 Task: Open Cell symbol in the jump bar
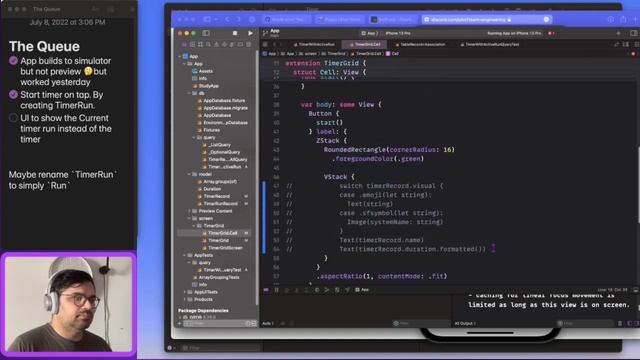pyautogui.click(x=392, y=53)
